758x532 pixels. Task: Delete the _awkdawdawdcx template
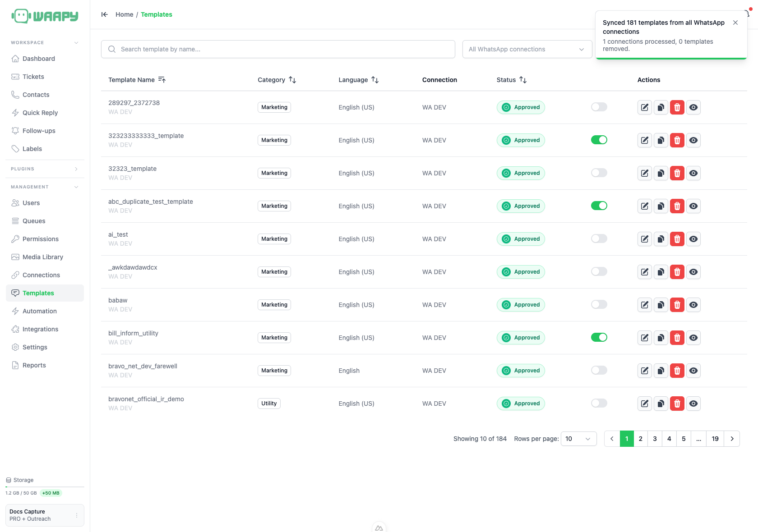tap(677, 272)
